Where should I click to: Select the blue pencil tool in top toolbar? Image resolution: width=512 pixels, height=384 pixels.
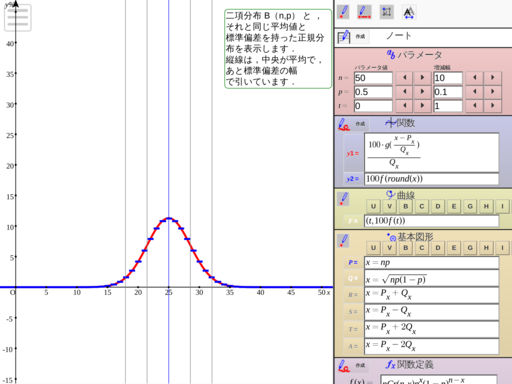343,12
